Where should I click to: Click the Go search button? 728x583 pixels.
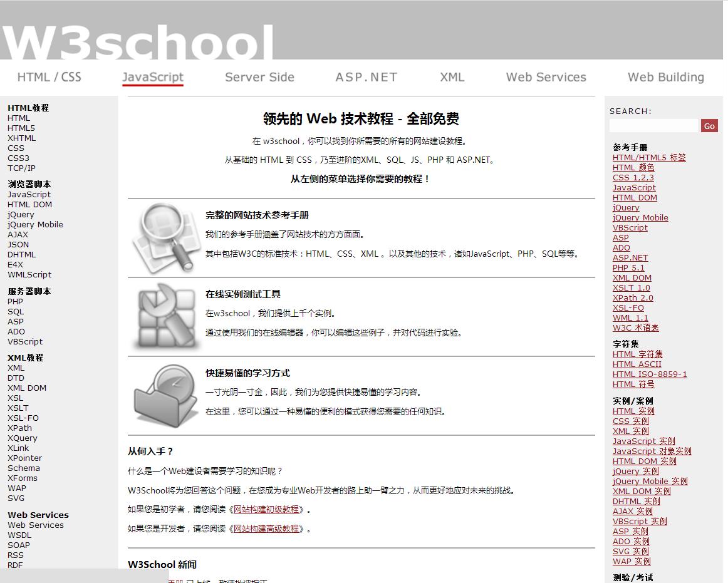(709, 125)
